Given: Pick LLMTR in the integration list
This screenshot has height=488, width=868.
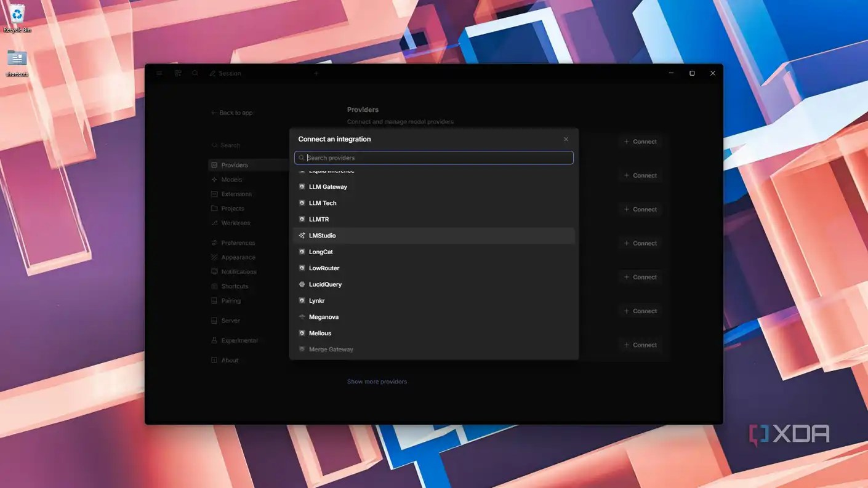Looking at the screenshot, I should coord(434,219).
